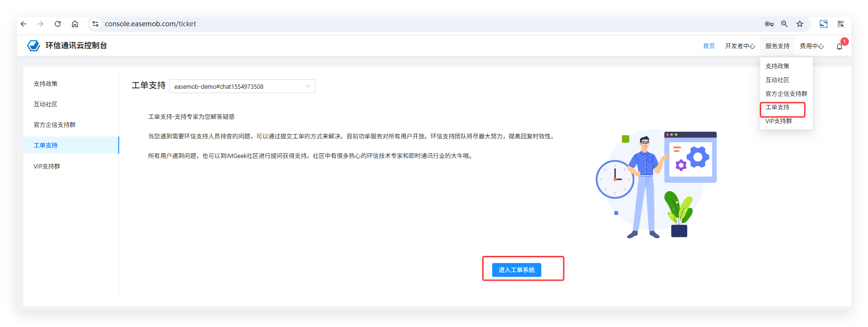Go to 首页 link
The height and width of the screenshot is (327, 868).
pos(709,46)
